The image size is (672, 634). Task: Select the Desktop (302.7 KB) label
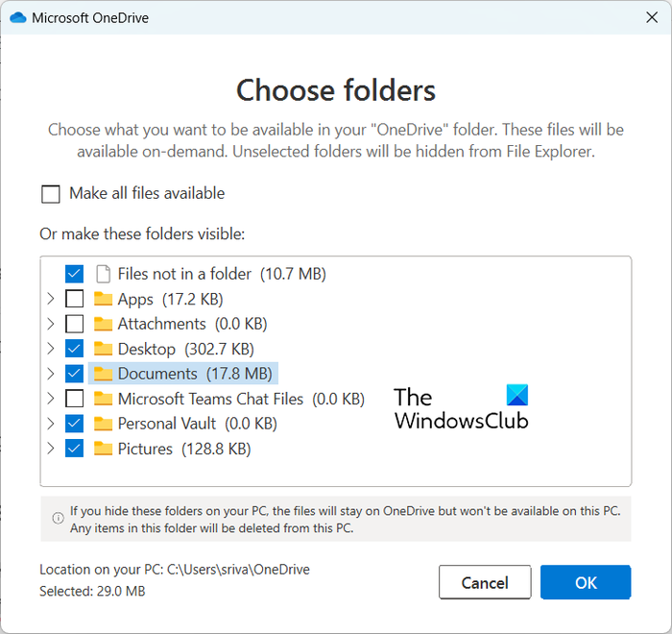click(x=186, y=349)
